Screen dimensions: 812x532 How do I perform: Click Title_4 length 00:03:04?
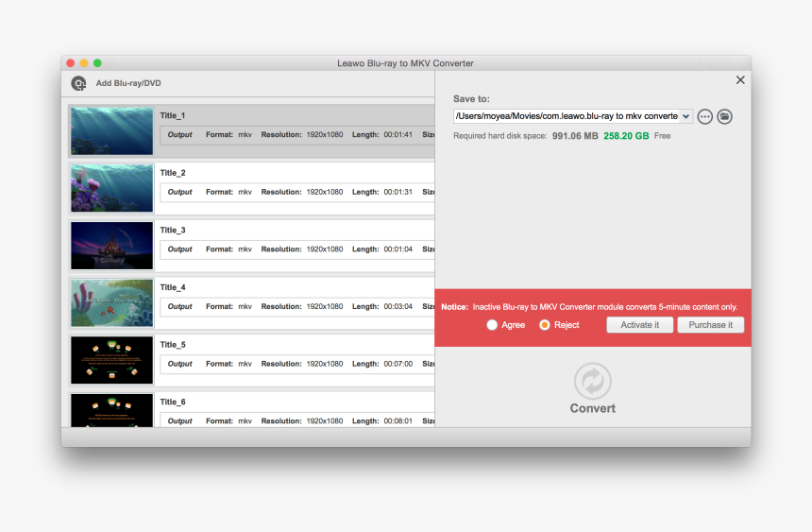(x=398, y=306)
